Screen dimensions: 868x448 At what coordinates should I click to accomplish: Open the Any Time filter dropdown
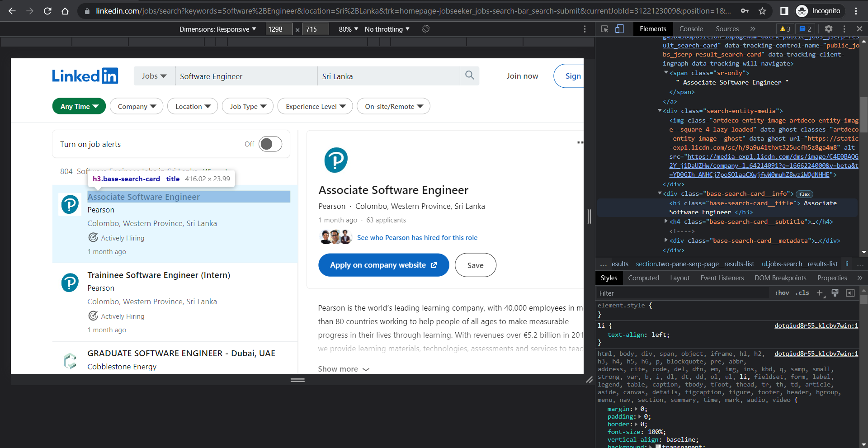(79, 106)
